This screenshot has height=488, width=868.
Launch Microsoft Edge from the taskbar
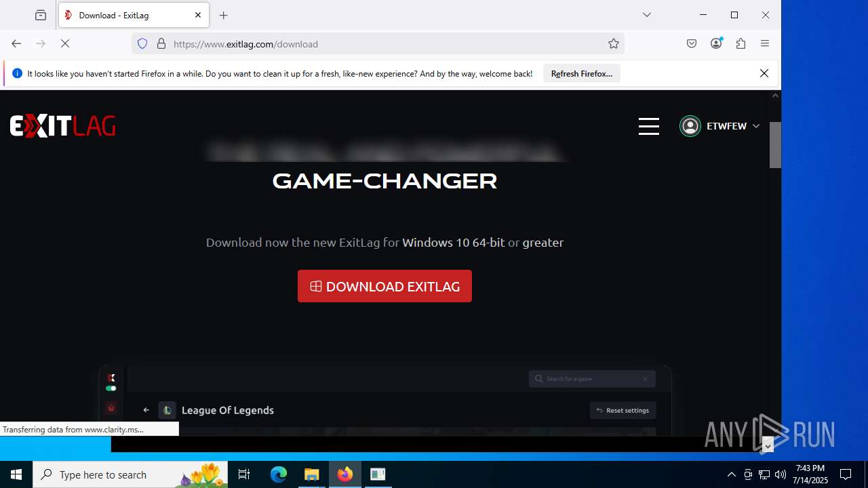click(279, 474)
